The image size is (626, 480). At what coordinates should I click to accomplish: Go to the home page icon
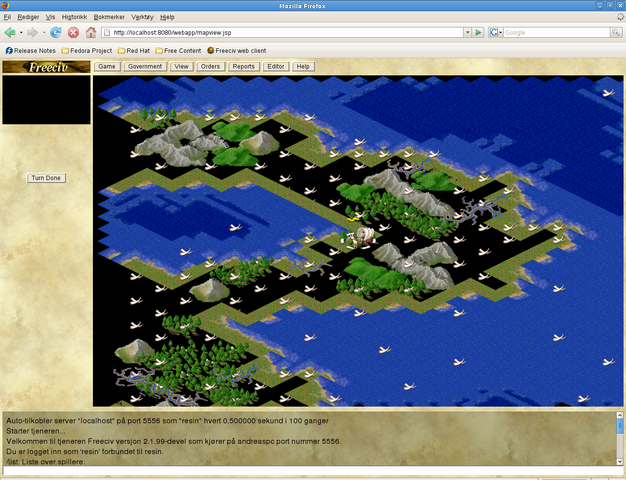(x=91, y=33)
